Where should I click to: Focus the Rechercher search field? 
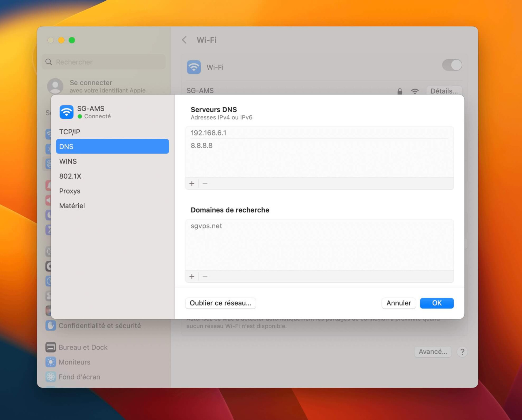[x=104, y=62]
